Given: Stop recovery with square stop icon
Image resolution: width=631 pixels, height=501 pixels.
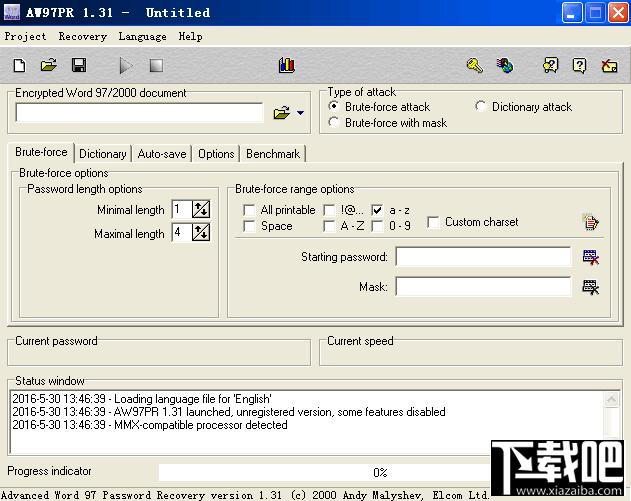Looking at the screenshot, I should 156,66.
